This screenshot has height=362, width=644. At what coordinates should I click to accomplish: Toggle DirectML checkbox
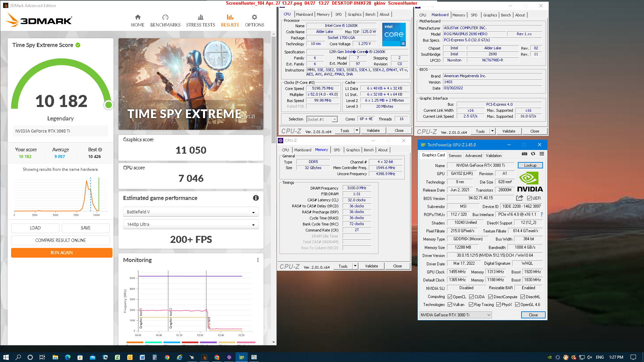523,297
